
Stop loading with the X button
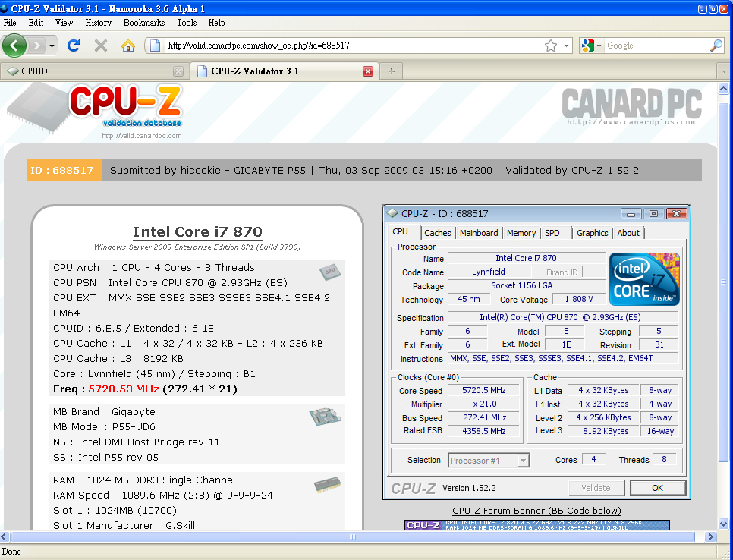click(x=100, y=46)
